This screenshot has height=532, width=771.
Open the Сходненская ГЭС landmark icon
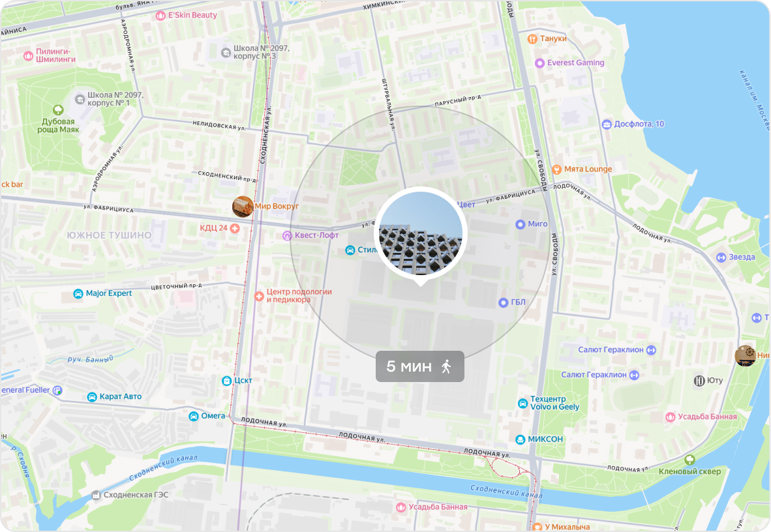pyautogui.click(x=96, y=495)
